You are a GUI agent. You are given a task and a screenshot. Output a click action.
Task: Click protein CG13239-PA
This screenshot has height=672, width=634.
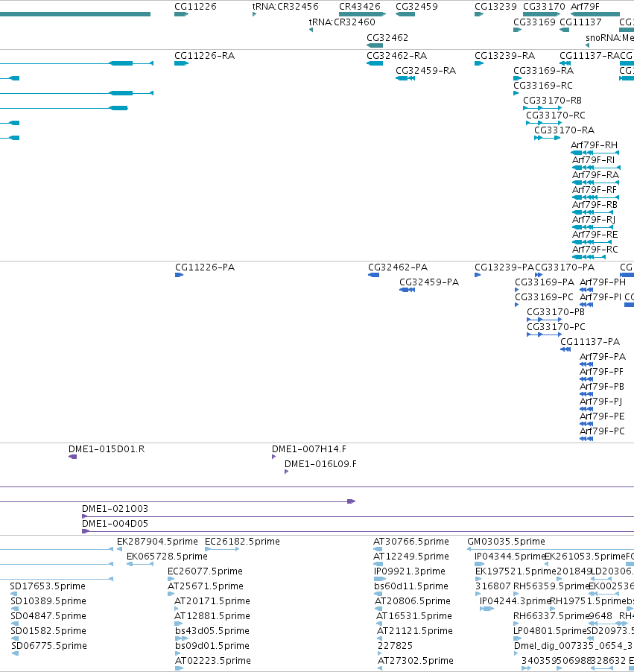pyautogui.click(x=478, y=275)
